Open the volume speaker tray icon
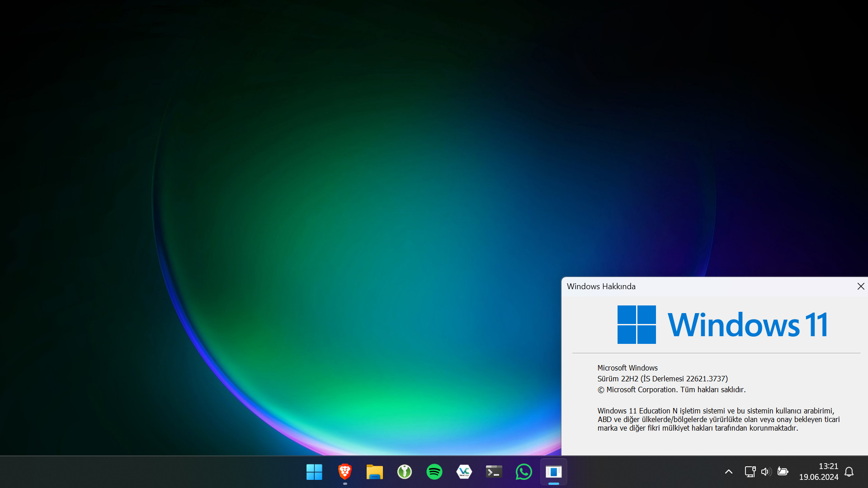The image size is (868, 488). point(766,472)
